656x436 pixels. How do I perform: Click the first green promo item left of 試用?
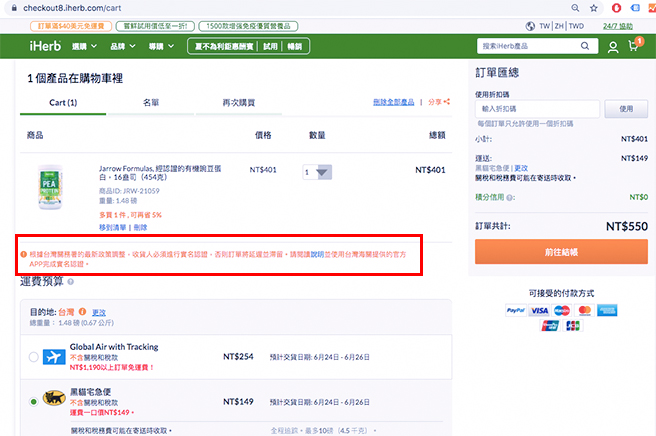pos(224,46)
